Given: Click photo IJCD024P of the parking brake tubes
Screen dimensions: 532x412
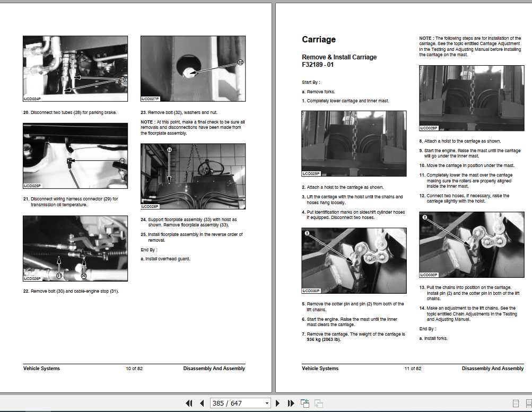Looking at the screenshot, I should (x=74, y=68).
